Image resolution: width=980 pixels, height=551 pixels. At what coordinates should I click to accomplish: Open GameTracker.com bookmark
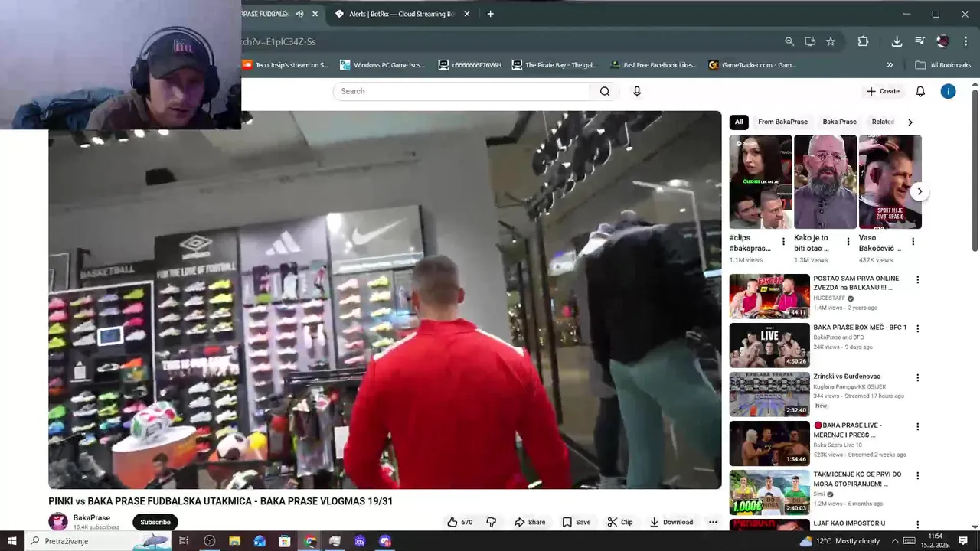click(753, 65)
